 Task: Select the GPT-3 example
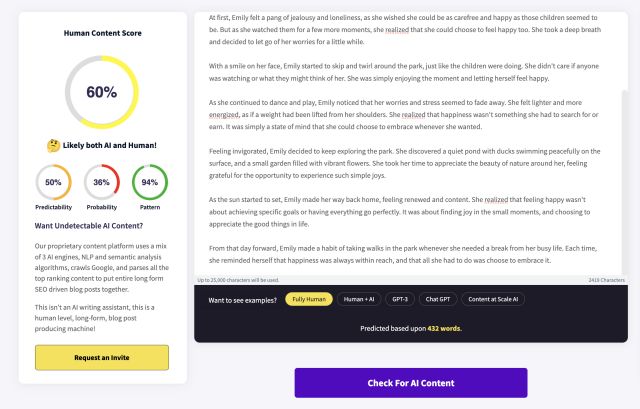coord(400,299)
